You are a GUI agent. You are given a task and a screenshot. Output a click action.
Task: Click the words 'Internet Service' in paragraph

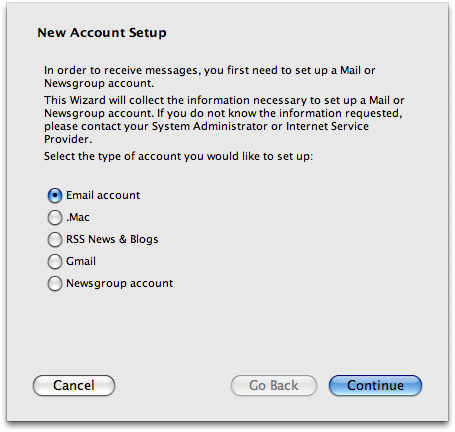click(327, 126)
